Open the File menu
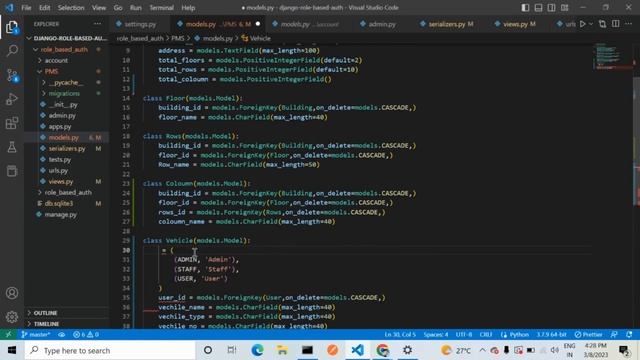Screen dimensions: 640x360 click(x=26, y=8)
